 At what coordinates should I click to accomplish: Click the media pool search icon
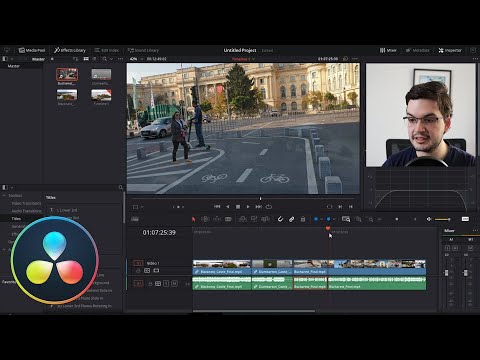[105, 59]
